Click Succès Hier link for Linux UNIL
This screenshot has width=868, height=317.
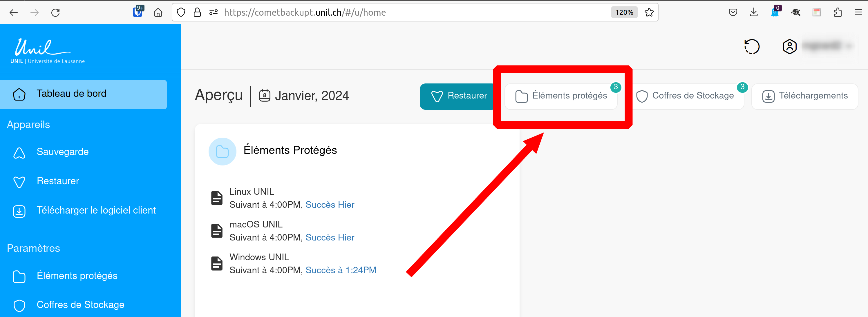(330, 205)
